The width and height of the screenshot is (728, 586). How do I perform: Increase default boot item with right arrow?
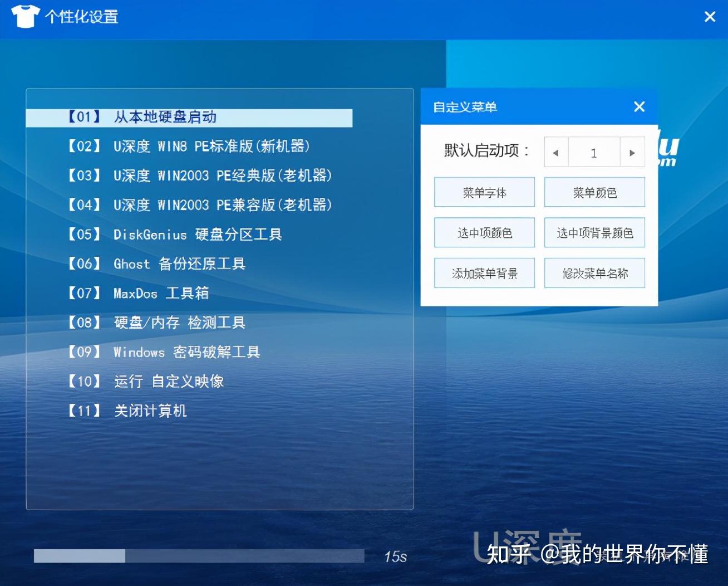pyautogui.click(x=632, y=152)
